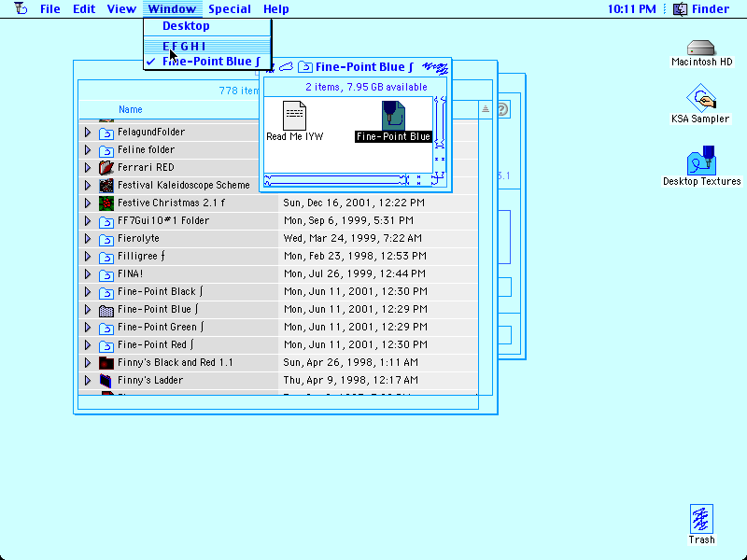Screen dimensions: 747x560
Task: Click the folder proxy icon in title bar
Action: coord(305,67)
